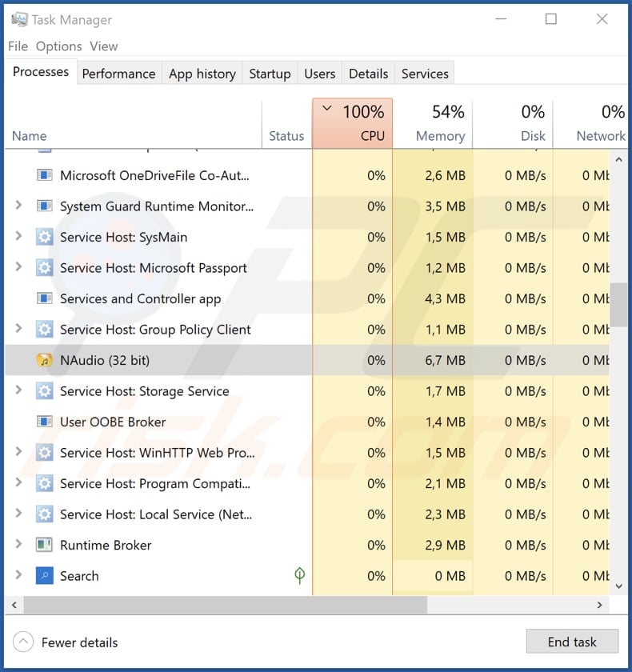
Task: Select the NAudio (32 bit) process row
Action: click(307, 360)
